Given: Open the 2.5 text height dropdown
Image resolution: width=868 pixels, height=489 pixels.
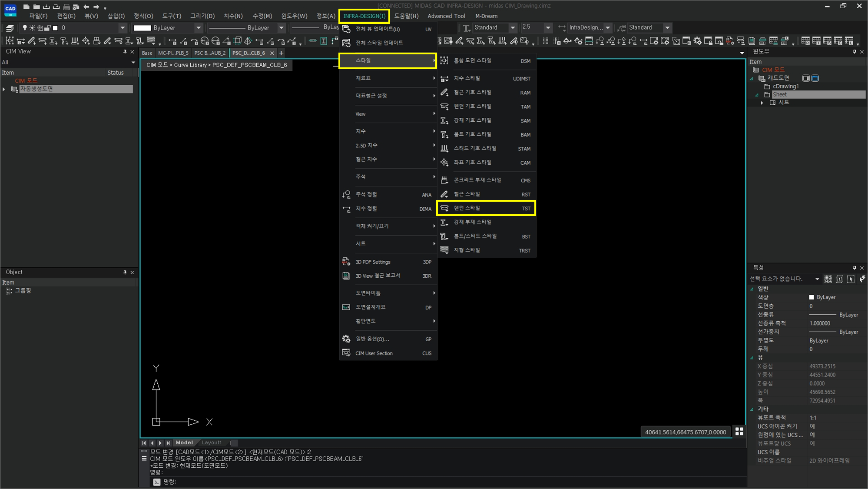Looking at the screenshot, I should [548, 28].
